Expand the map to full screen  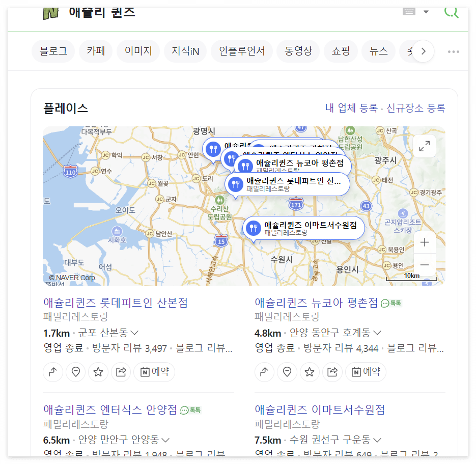click(x=425, y=146)
